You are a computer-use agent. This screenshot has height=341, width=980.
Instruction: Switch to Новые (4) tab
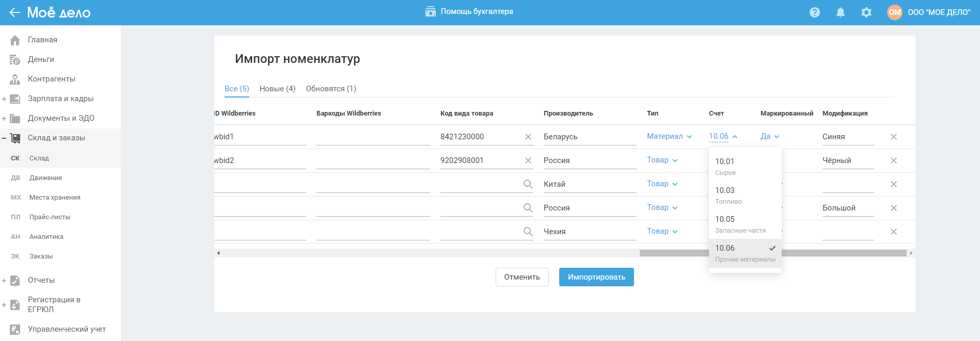277,89
